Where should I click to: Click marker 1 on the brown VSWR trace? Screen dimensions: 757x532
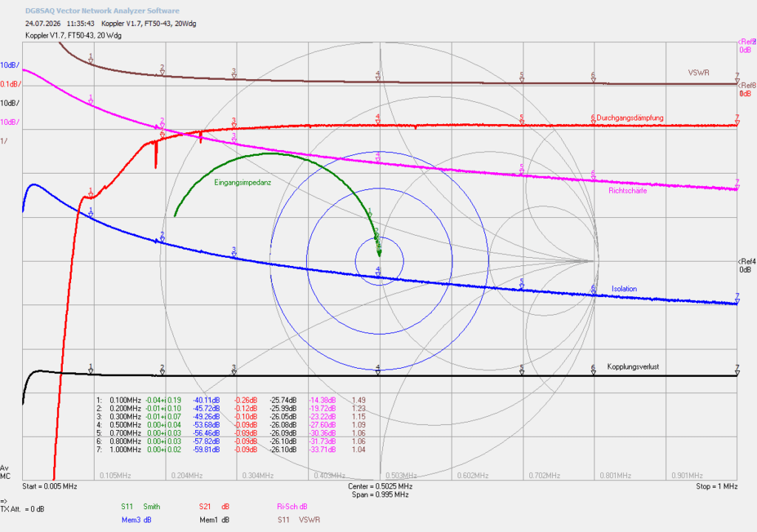[x=91, y=59]
